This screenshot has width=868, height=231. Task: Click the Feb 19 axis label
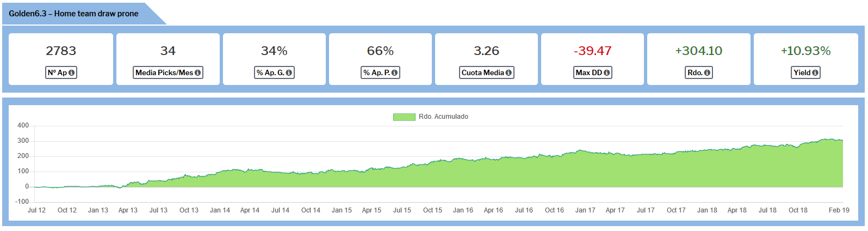(839, 210)
